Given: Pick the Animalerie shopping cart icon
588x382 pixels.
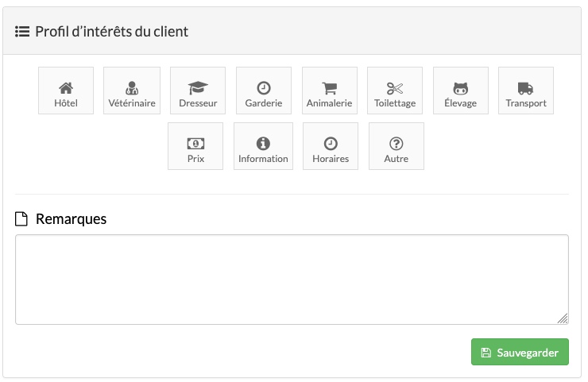Looking at the screenshot, I should [330, 88].
